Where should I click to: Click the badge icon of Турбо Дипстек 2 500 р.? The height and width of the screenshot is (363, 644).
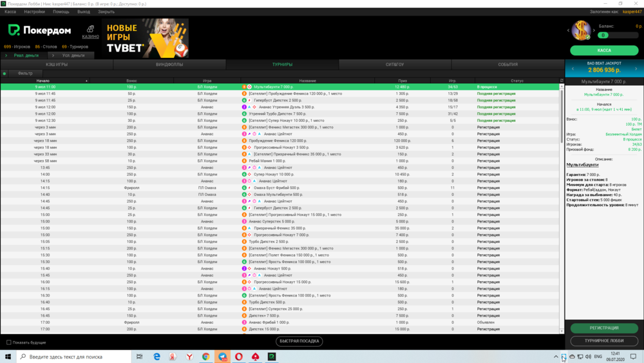tap(244, 242)
